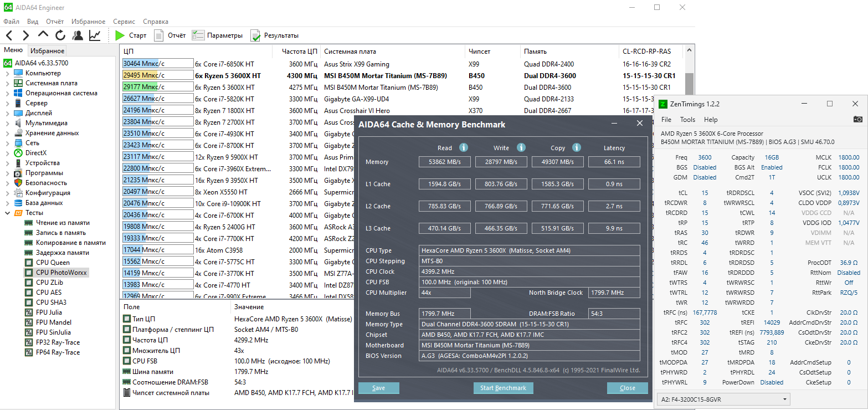
Task: Click the Forward navigation arrow
Action: 26,35
